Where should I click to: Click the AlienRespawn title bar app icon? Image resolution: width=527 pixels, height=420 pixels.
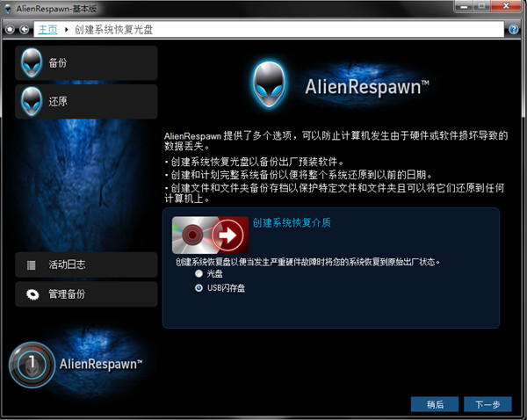(8, 9)
